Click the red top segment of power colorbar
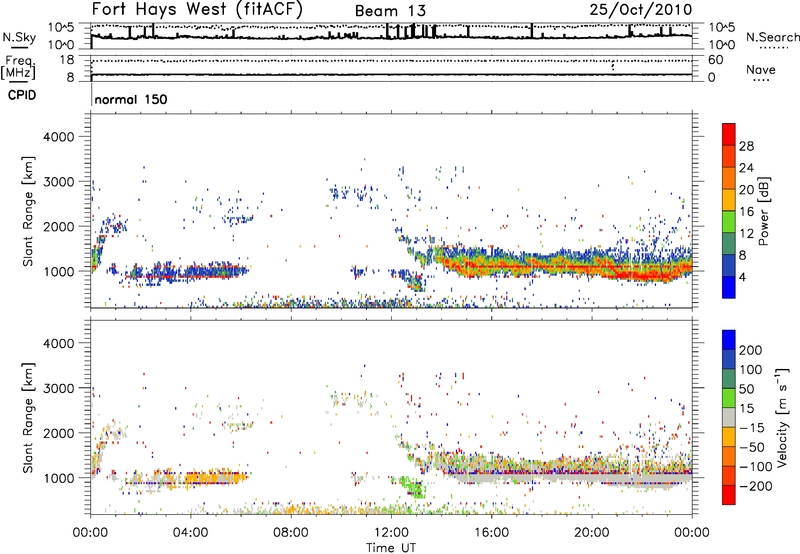 point(729,134)
